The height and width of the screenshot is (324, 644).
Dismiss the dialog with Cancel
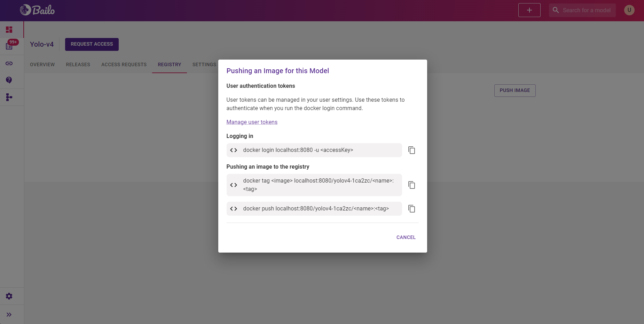click(406, 237)
